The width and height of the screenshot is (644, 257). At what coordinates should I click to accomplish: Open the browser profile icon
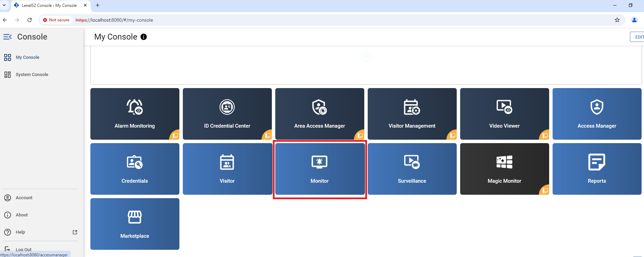634,20
